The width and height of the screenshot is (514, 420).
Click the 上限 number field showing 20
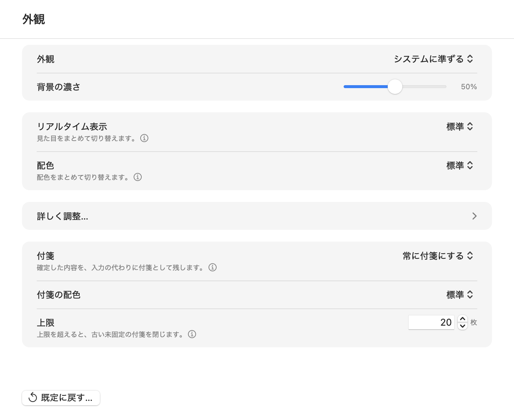(431, 322)
